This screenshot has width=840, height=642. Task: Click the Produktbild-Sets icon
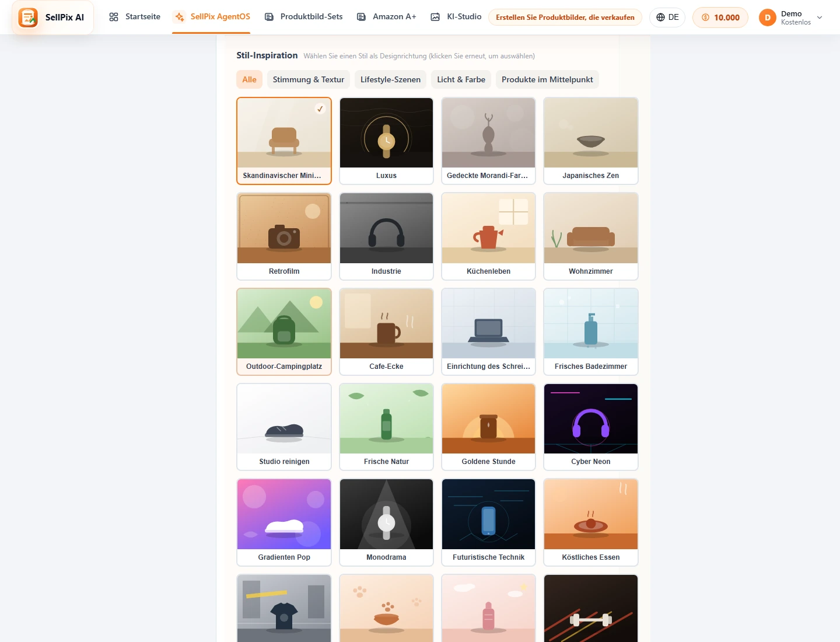pos(269,17)
